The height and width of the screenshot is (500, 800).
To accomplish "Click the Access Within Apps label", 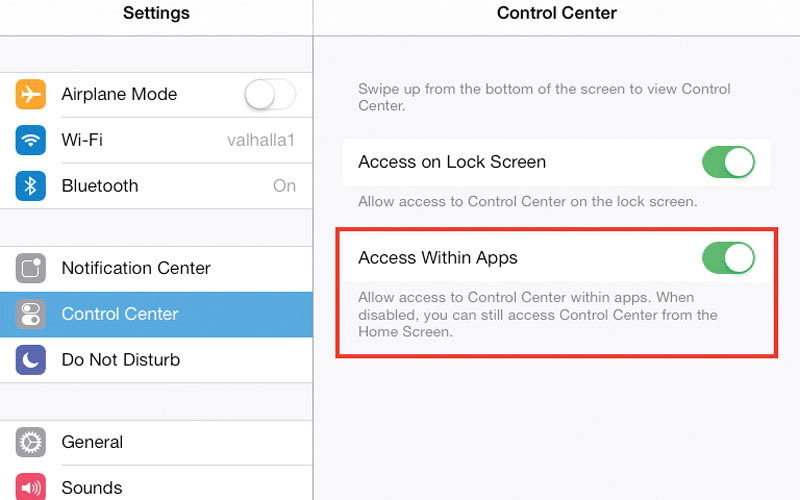I will (x=438, y=258).
